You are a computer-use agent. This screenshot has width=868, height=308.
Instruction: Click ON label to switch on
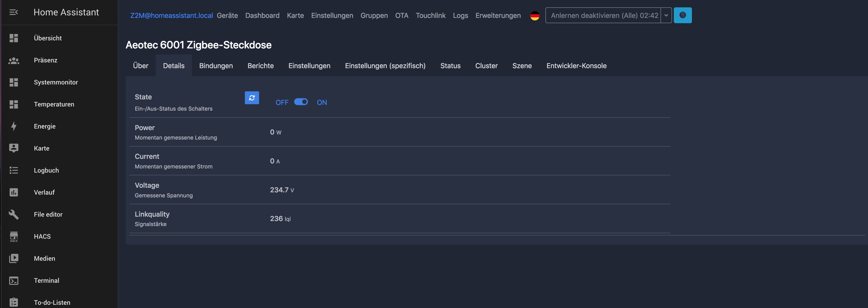pos(321,103)
